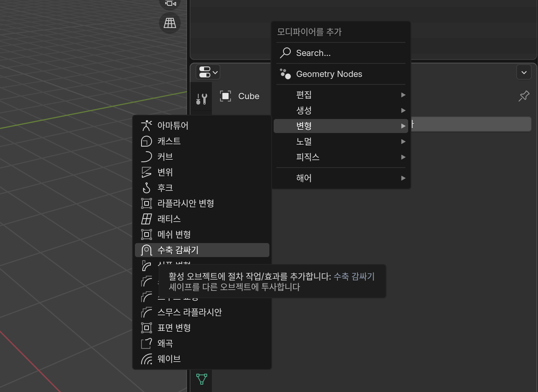
Task: Expand the 편집 submenu
Action: [x=341, y=95]
